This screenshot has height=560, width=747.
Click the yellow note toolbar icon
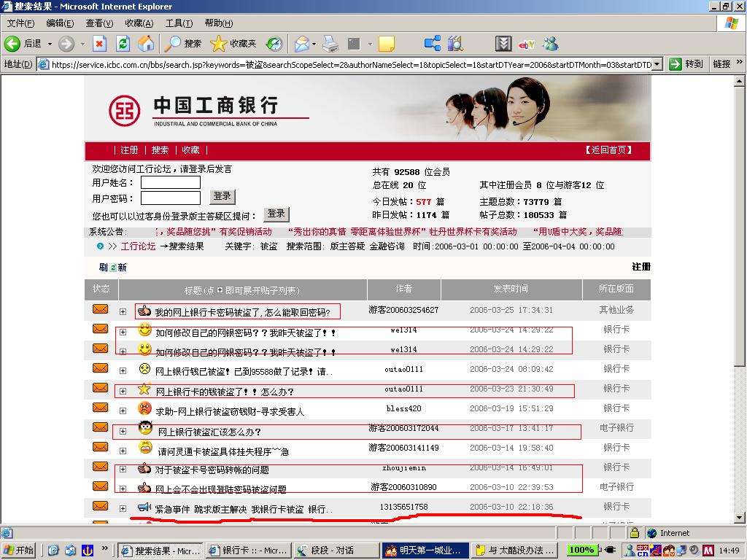pyautogui.click(x=386, y=44)
